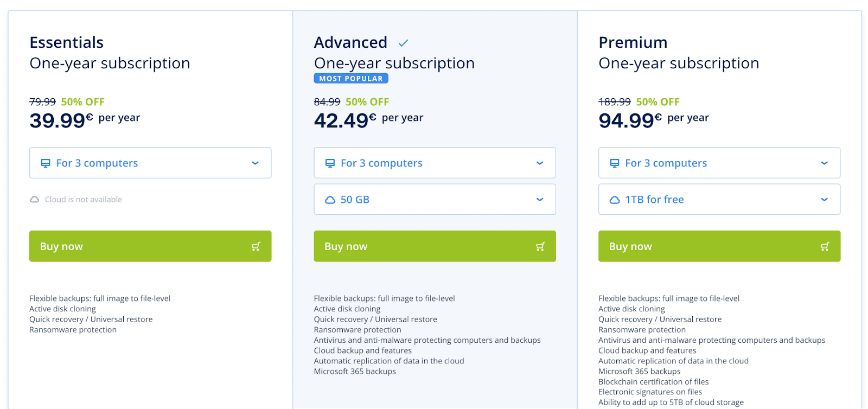Click the cloud icon beside 50 GB
The height and width of the screenshot is (409, 868).
pos(330,200)
